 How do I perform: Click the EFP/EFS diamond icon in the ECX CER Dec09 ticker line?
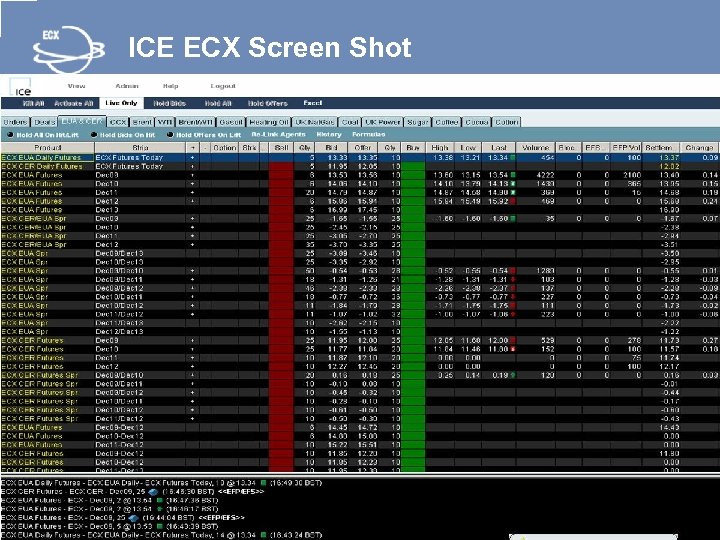click(154, 492)
